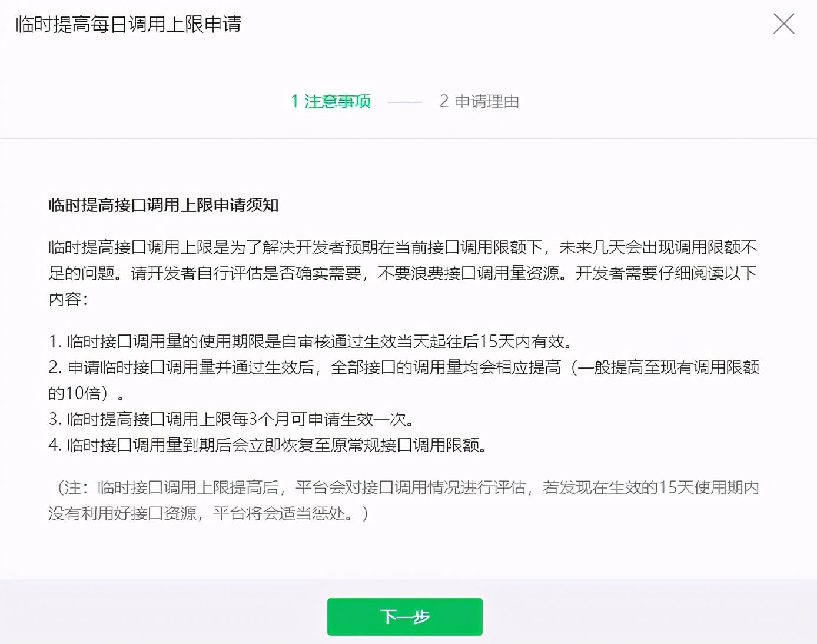Screen dimensions: 817x644
Task: Click the green number 1 step indicator
Action: click(294, 101)
